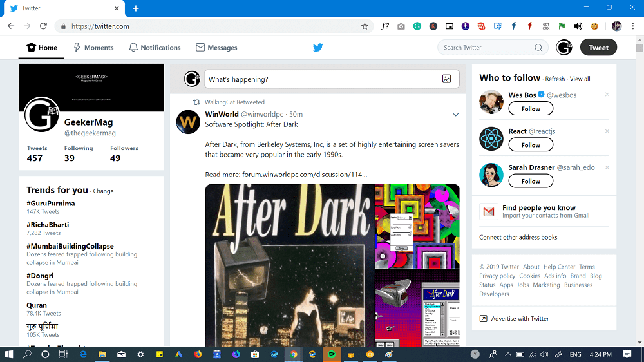
Task: Click the What's happening tweet field
Action: (x=332, y=79)
